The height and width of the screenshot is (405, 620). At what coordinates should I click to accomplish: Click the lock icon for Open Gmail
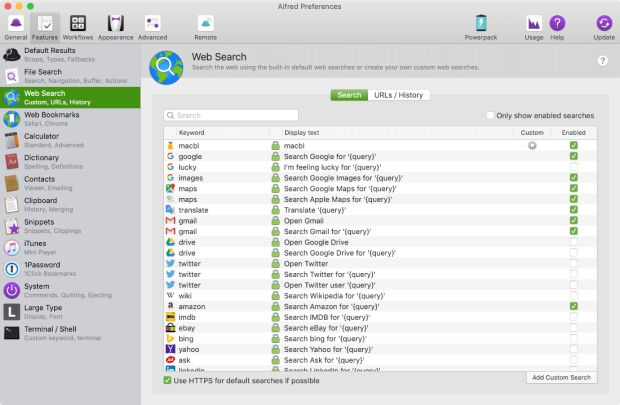click(276, 221)
